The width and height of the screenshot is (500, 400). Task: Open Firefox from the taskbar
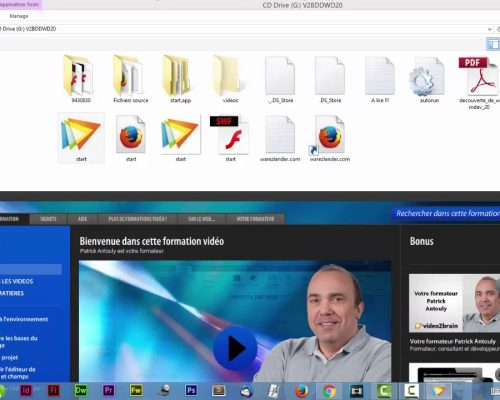pos(301,391)
